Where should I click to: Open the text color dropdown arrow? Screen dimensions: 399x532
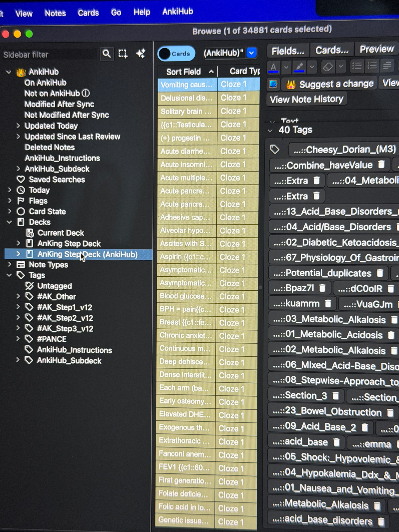click(286, 67)
